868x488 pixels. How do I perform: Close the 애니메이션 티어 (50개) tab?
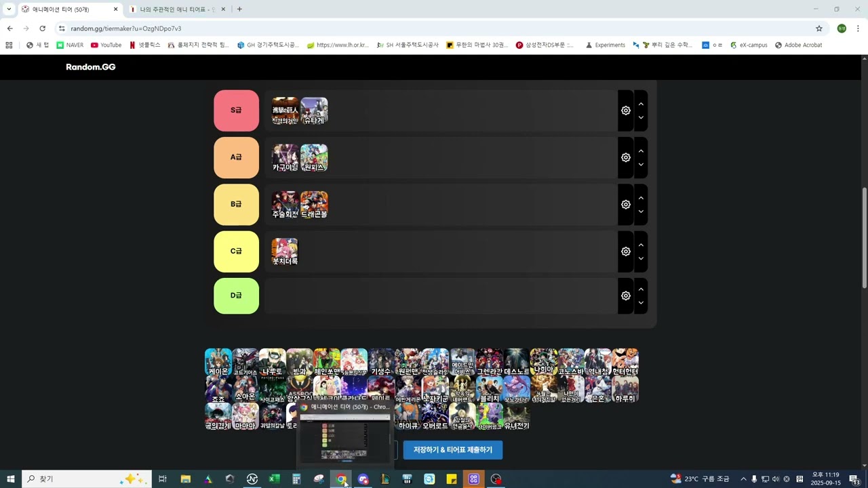click(115, 9)
